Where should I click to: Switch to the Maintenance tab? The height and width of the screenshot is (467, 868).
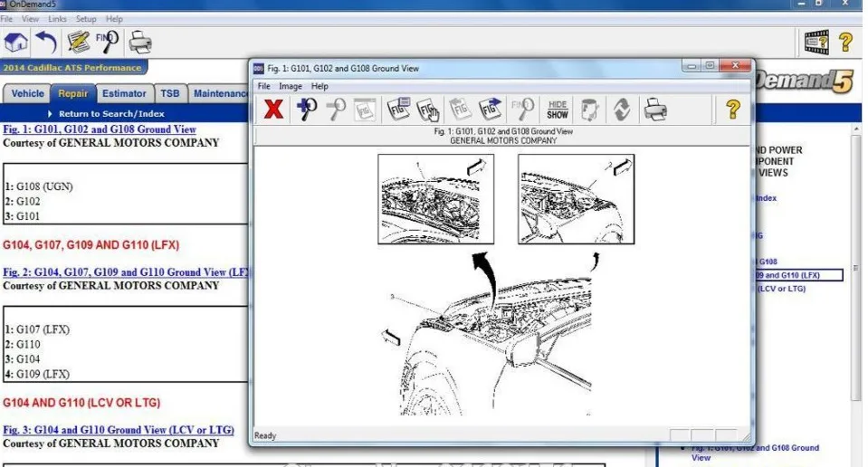click(219, 93)
